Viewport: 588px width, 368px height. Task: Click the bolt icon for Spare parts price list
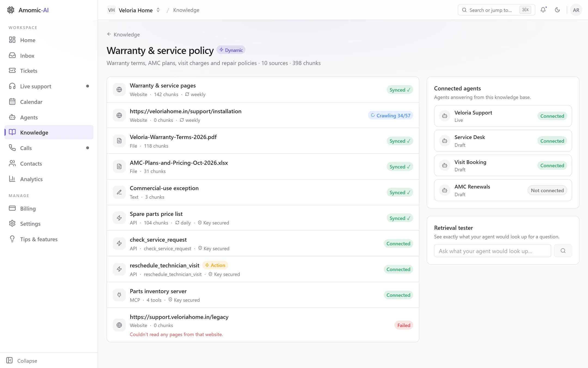click(119, 218)
